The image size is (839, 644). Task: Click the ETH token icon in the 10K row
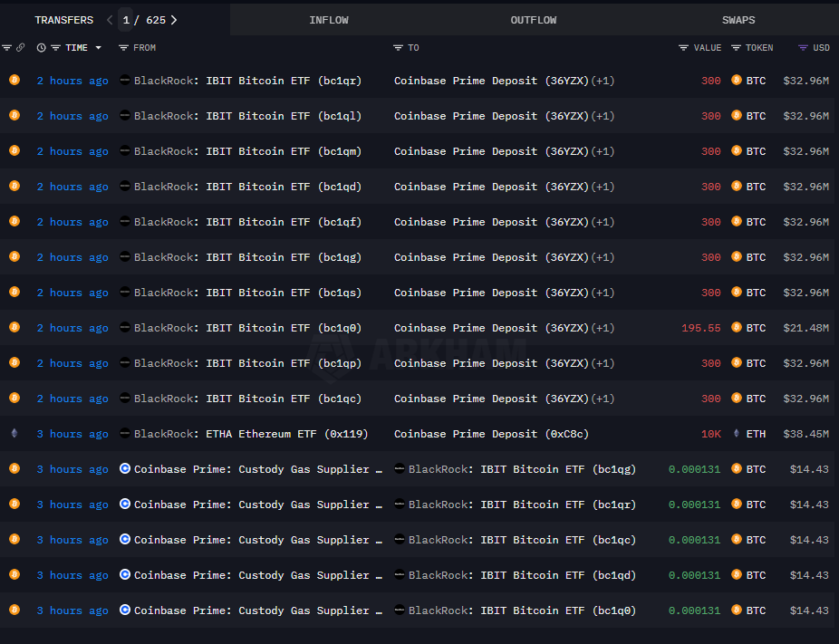(737, 433)
